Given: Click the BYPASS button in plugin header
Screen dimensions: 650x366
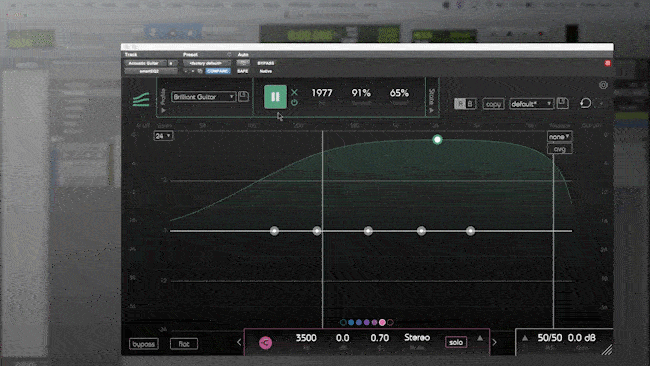Looking at the screenshot, I should (x=266, y=63).
